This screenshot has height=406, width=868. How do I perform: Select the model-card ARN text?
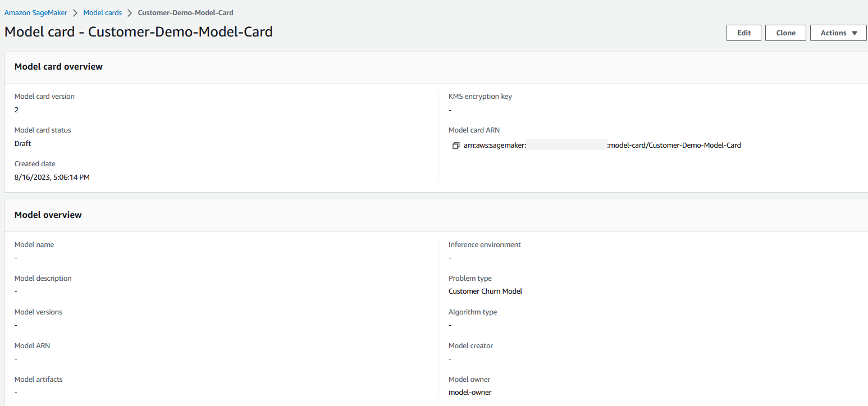coord(602,145)
